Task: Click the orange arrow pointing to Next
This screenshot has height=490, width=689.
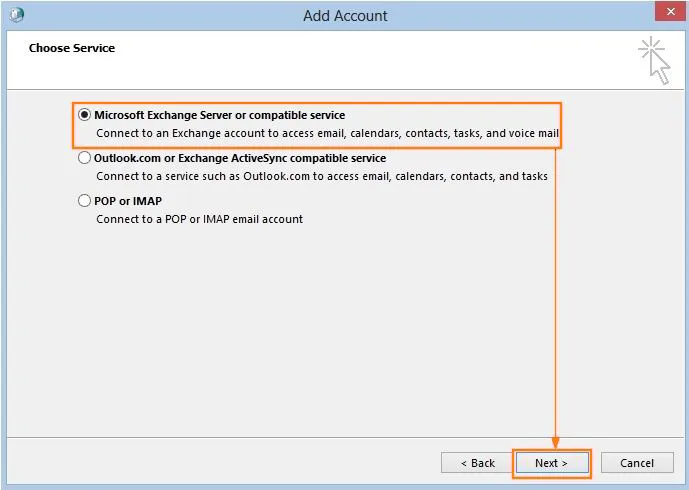Action: tap(553, 300)
